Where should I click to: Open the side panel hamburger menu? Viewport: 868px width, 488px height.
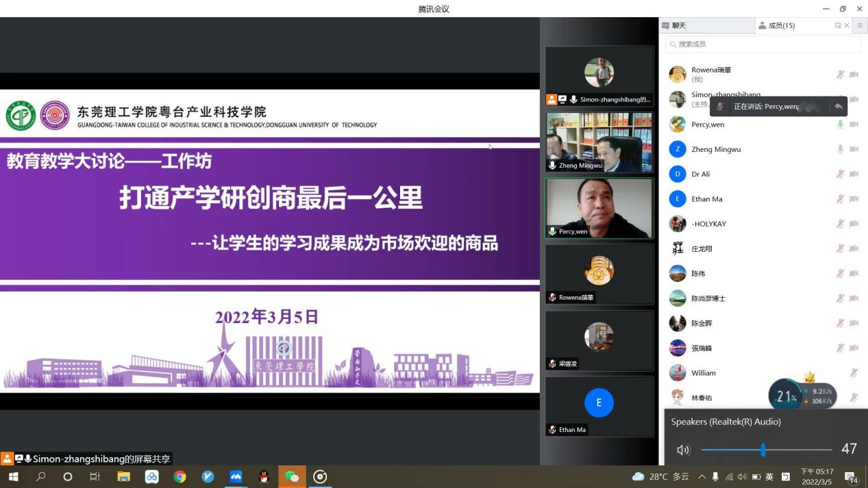coord(860,26)
